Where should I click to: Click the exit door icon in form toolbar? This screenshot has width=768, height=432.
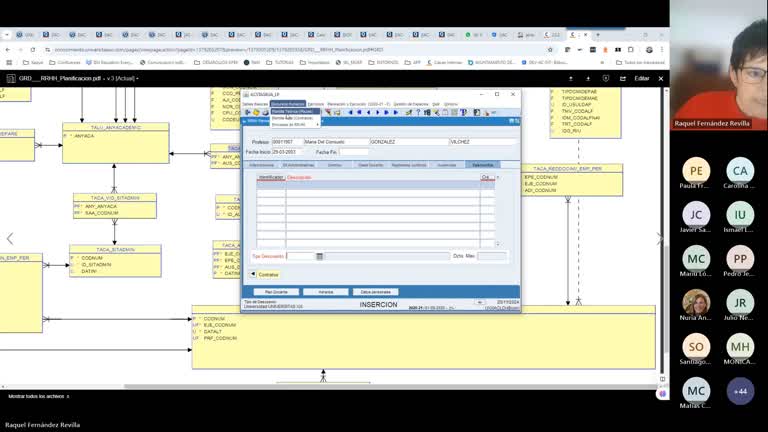click(248, 113)
